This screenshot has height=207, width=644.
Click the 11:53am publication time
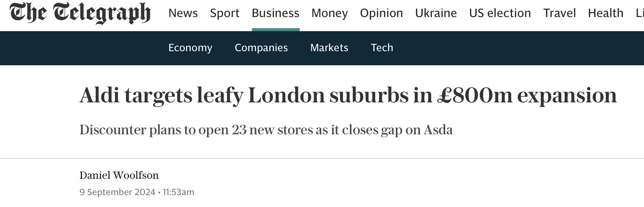(x=178, y=192)
